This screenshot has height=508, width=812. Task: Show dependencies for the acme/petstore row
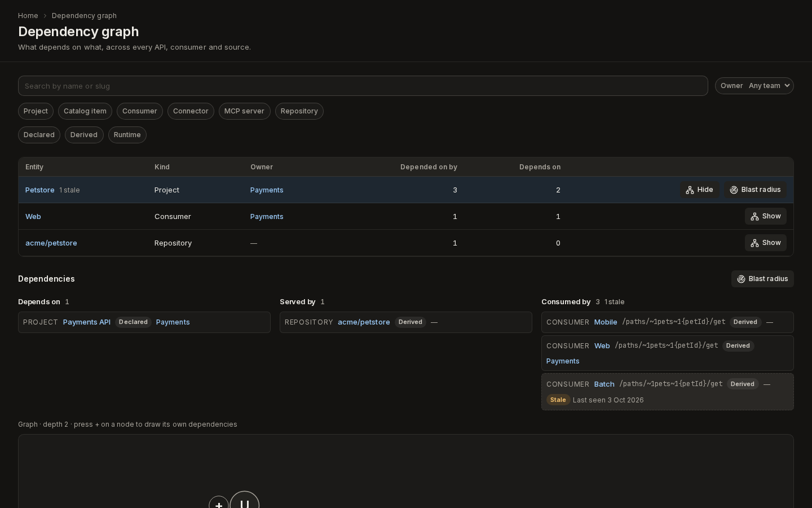coord(766,243)
